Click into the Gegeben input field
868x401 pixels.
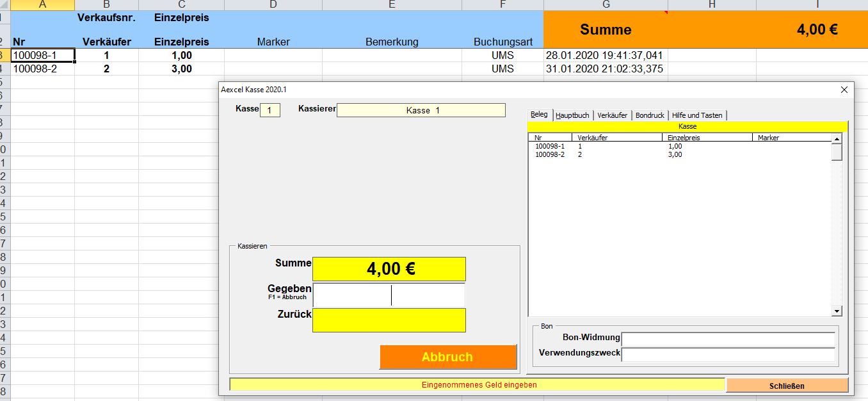(389, 295)
